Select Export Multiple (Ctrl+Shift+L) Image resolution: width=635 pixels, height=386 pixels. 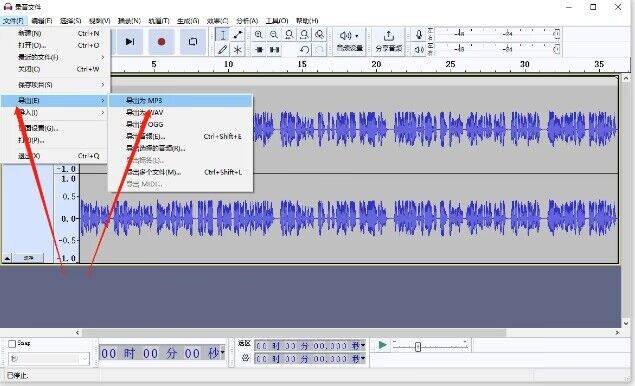point(181,172)
